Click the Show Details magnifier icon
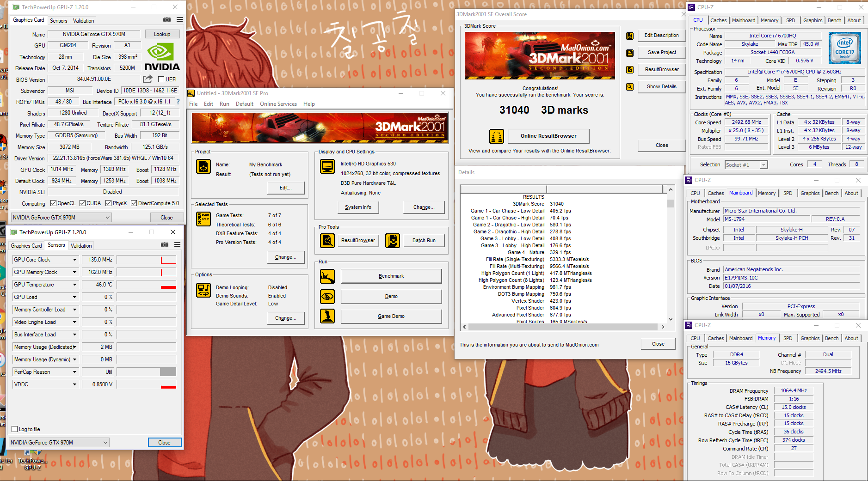The image size is (868, 481). [630, 87]
